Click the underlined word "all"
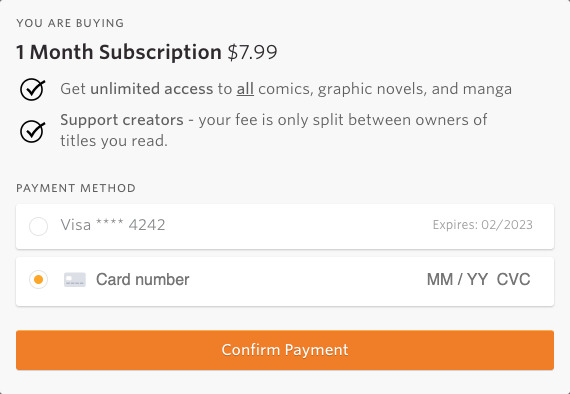 coord(245,89)
